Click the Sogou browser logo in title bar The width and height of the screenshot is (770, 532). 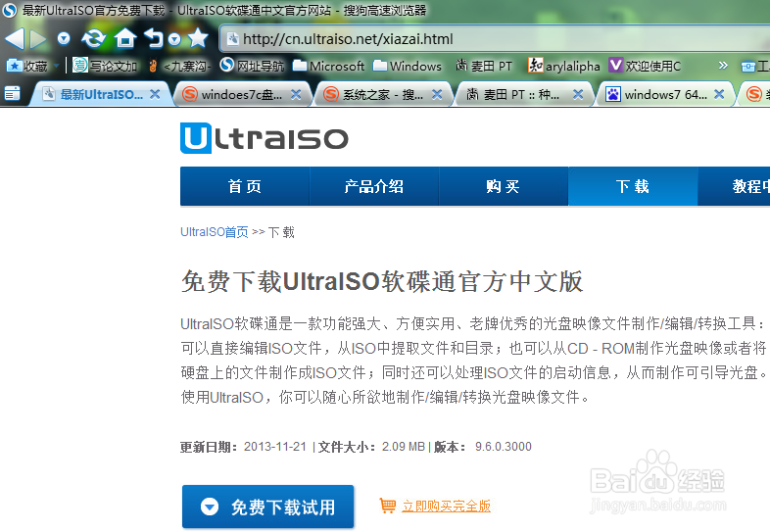click(x=10, y=10)
